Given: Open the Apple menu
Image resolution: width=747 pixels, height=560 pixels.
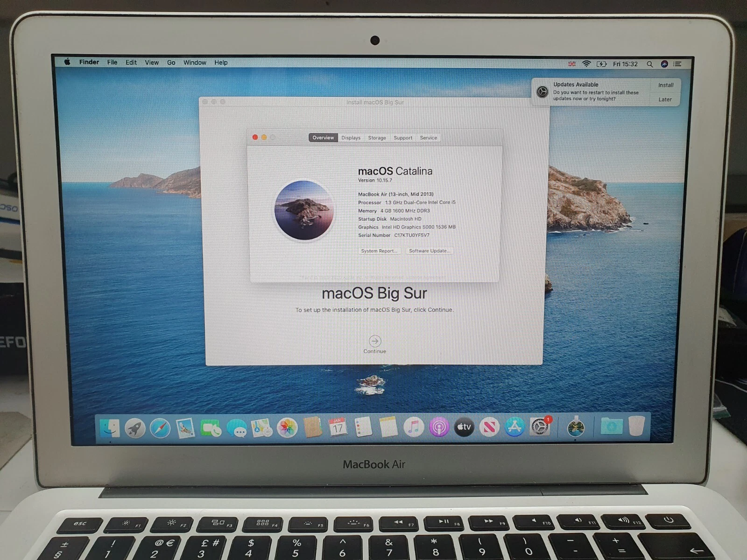Looking at the screenshot, I should click(67, 62).
